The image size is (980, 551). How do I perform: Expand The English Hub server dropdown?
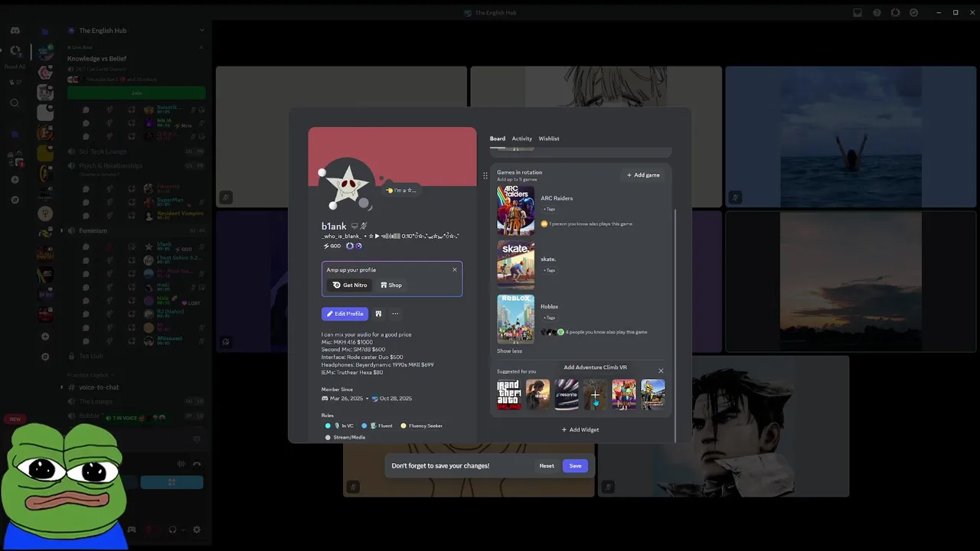click(x=202, y=31)
